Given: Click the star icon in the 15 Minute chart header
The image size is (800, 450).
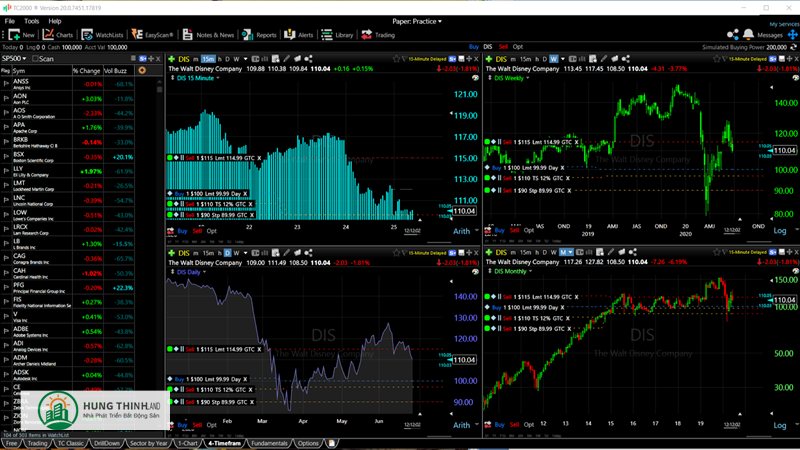Looking at the screenshot, I should tap(396, 59).
